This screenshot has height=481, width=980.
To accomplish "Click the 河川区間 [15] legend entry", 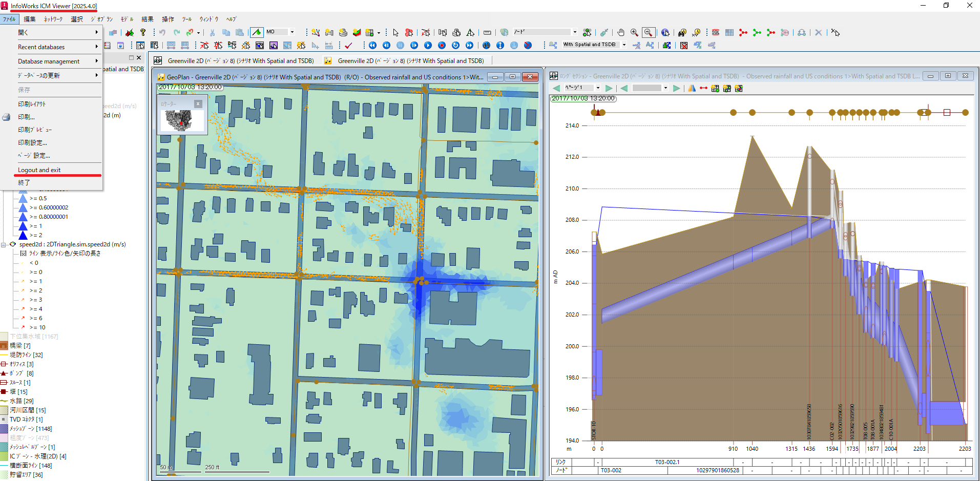I will point(28,410).
